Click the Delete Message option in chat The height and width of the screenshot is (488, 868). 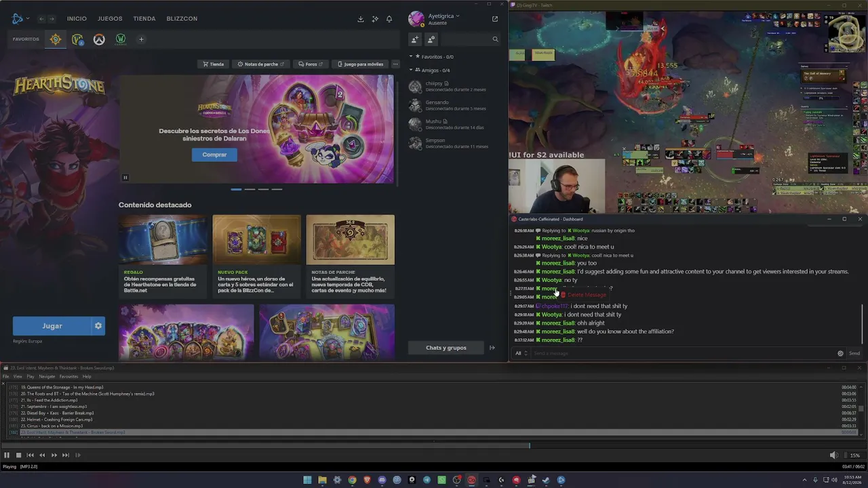tap(583, 295)
